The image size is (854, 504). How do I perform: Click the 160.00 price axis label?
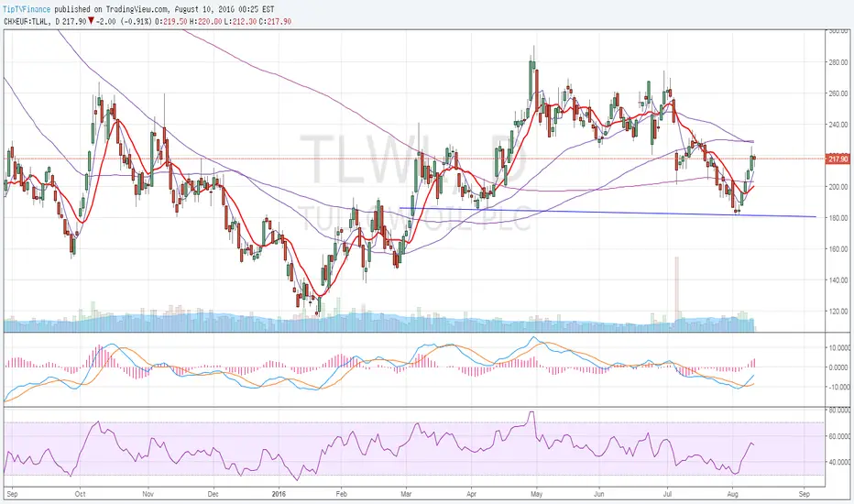tap(838, 249)
